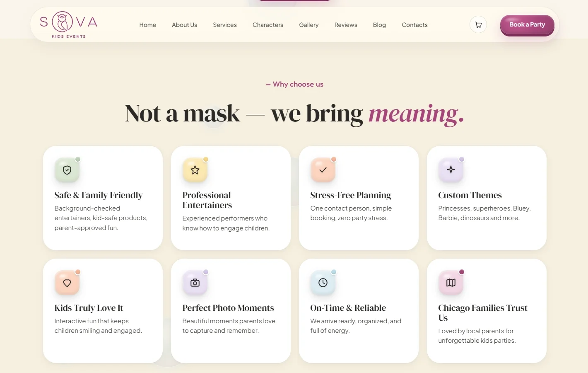This screenshot has width=588, height=373.
Task: Click the Professional Entertainers heading
Action: (207, 200)
